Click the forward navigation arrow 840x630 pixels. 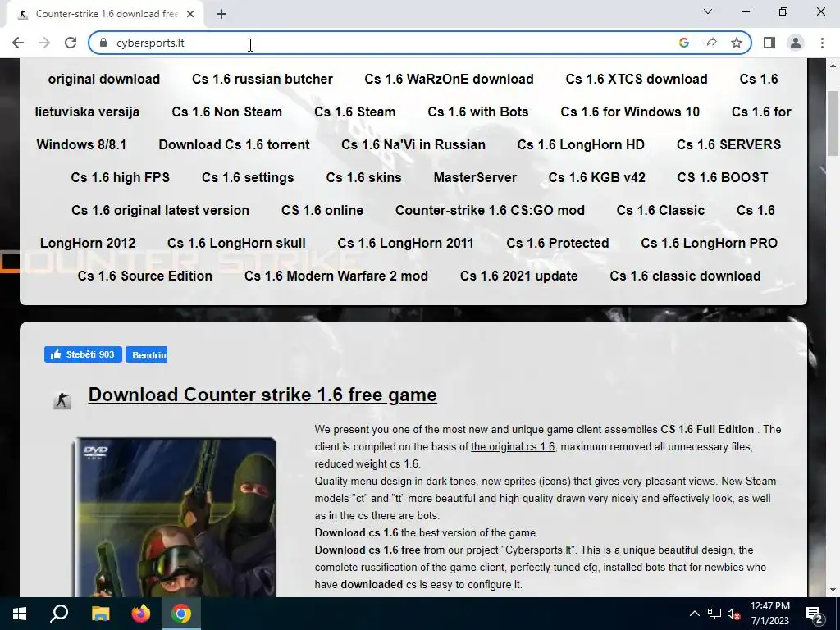click(44, 43)
